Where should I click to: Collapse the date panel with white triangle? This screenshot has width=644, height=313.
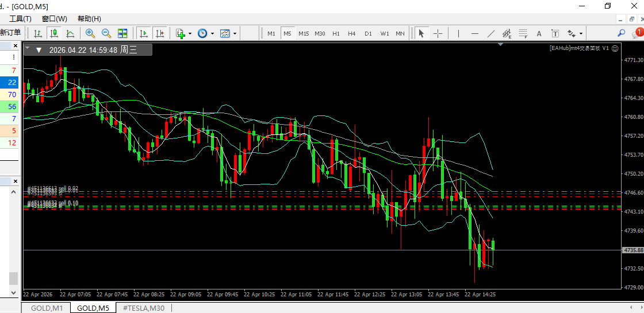pos(39,50)
